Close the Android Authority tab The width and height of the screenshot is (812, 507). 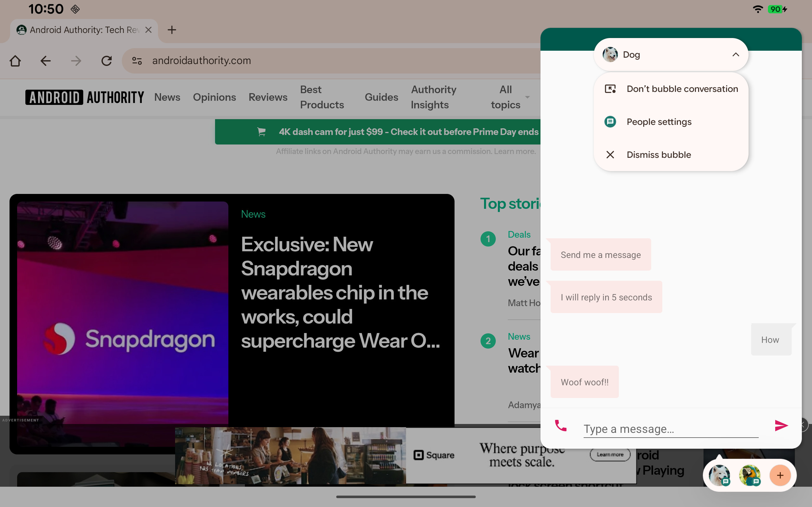[148, 30]
